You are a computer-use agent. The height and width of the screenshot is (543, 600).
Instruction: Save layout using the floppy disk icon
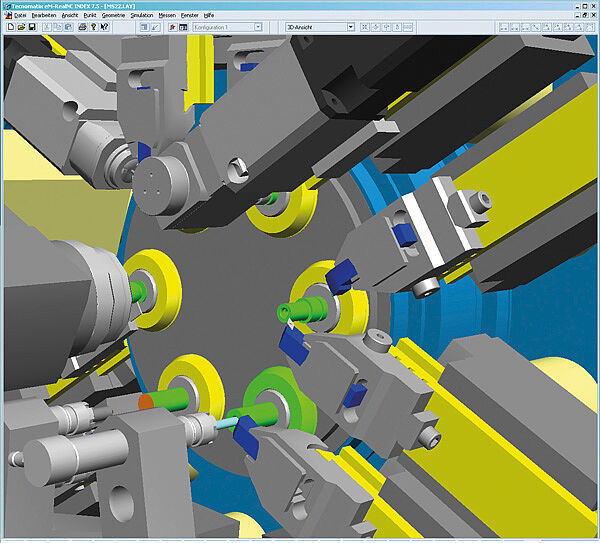(x=32, y=27)
